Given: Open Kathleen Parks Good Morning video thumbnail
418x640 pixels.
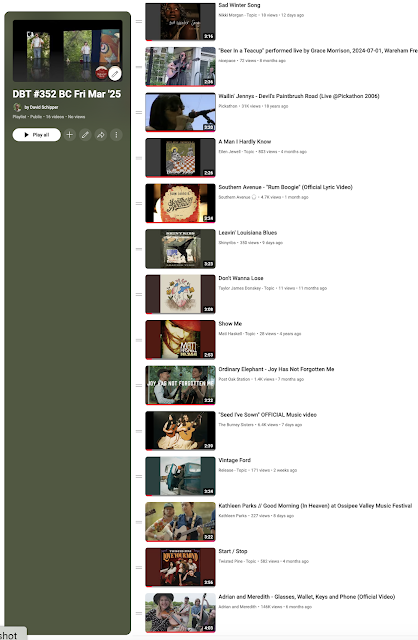Looking at the screenshot, I should pos(180,522).
